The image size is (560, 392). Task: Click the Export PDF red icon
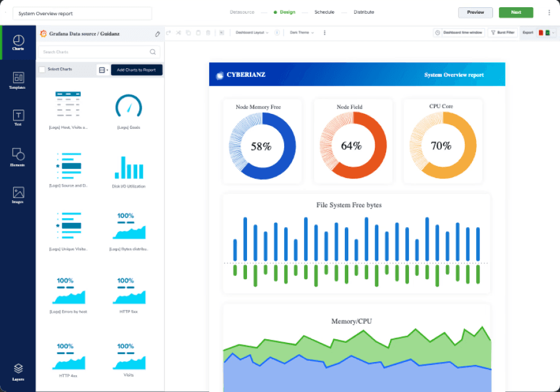point(541,33)
